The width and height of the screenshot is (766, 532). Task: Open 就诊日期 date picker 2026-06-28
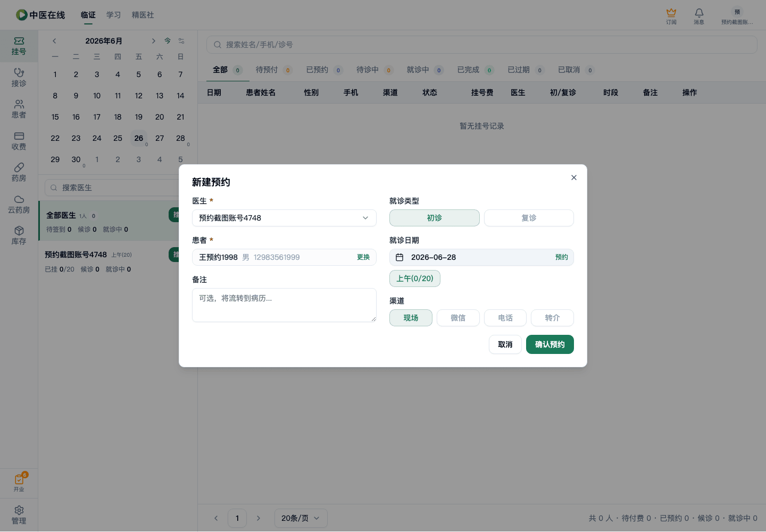click(481, 257)
